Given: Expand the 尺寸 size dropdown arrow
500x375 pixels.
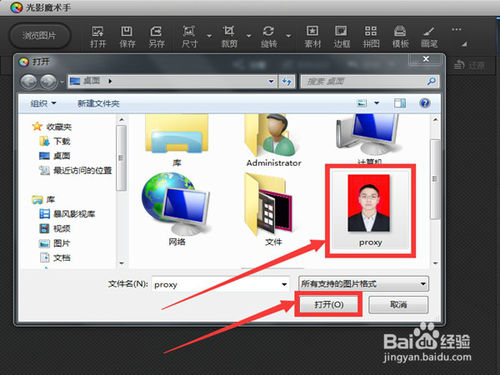Looking at the screenshot, I should pyautogui.click(x=209, y=36).
